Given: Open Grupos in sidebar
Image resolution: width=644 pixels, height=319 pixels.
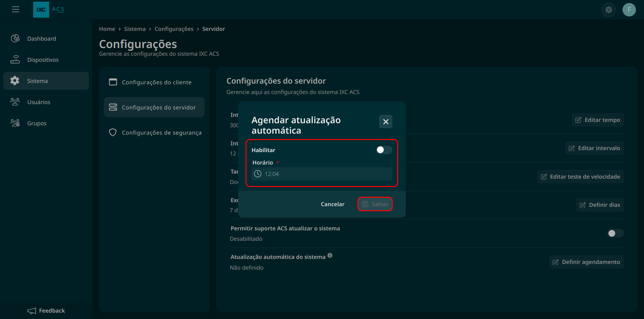Looking at the screenshot, I should click(x=46, y=123).
